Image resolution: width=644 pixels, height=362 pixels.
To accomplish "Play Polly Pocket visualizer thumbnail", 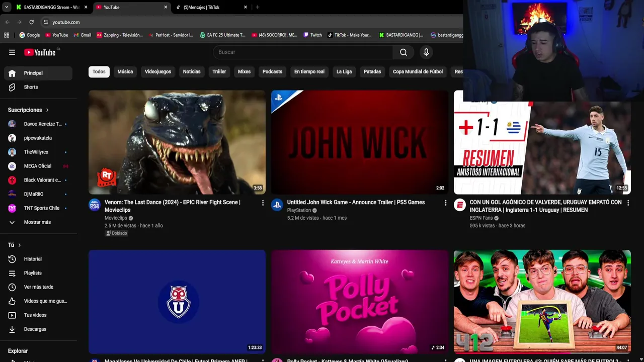I will pyautogui.click(x=360, y=302).
